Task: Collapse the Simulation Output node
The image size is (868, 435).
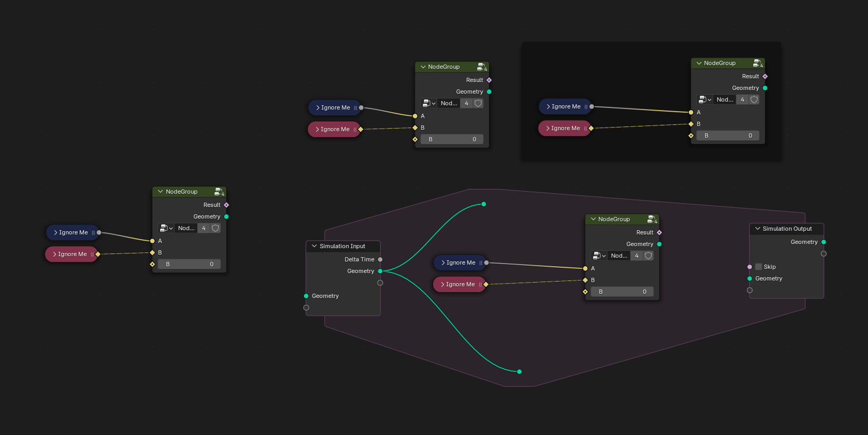Action: click(x=758, y=229)
